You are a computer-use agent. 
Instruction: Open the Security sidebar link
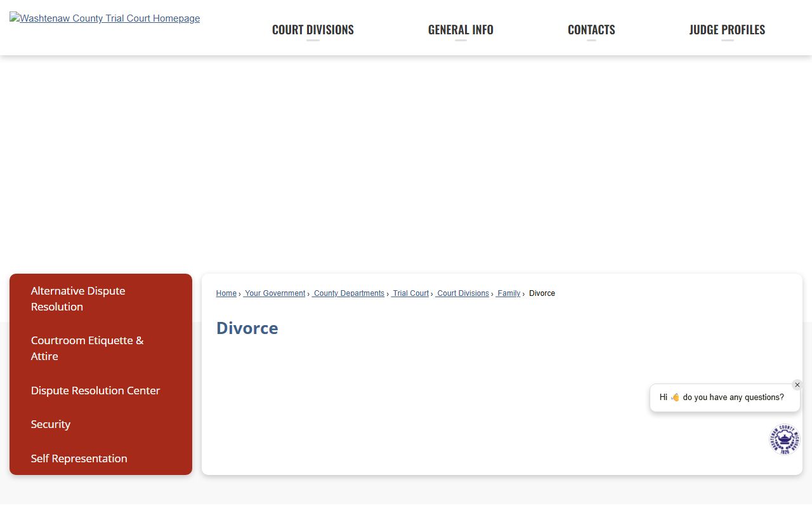click(x=101, y=424)
